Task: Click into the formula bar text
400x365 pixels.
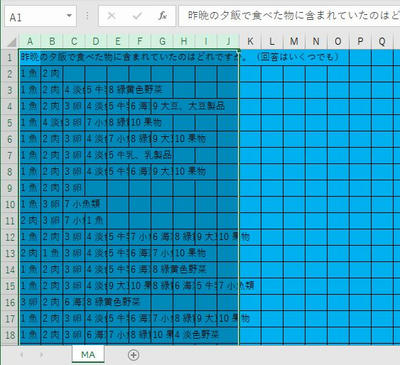Action: (289, 16)
